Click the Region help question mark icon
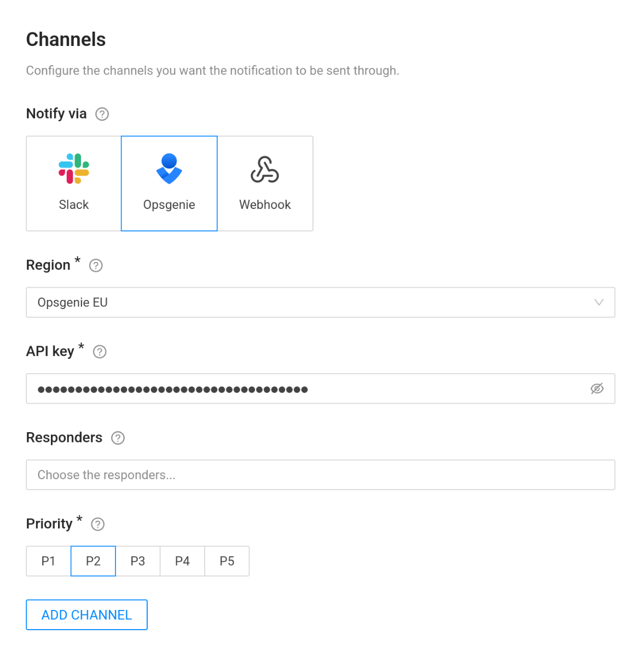 [x=95, y=266]
